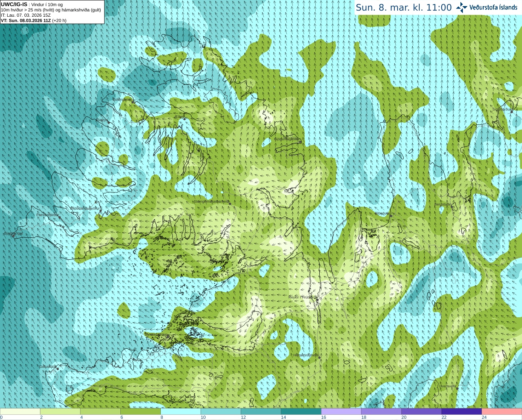Click the 20–22 m/s violet legend swatch
This screenshot has height=420, width=522.
[422, 411]
